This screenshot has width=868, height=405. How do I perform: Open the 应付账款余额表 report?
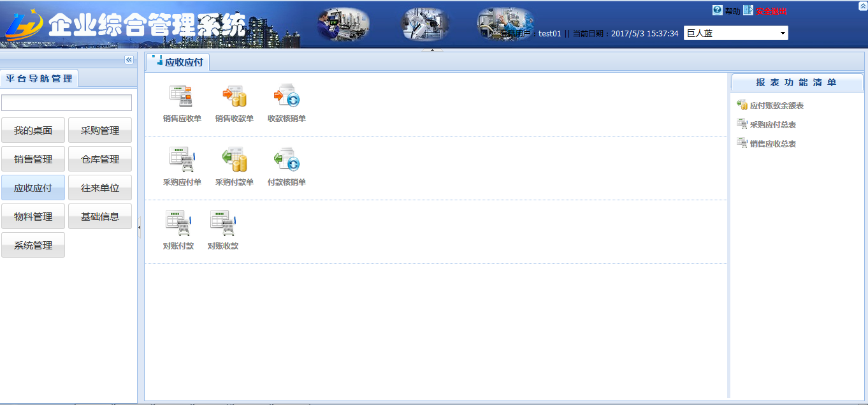[776, 106]
